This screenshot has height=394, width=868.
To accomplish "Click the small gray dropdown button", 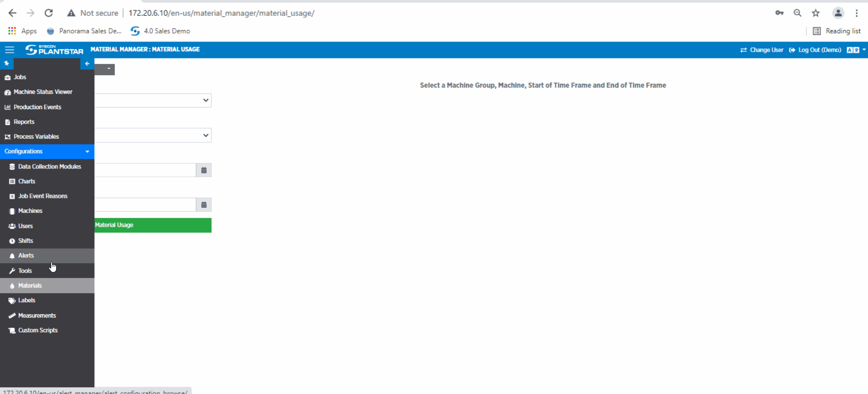I will click(105, 69).
